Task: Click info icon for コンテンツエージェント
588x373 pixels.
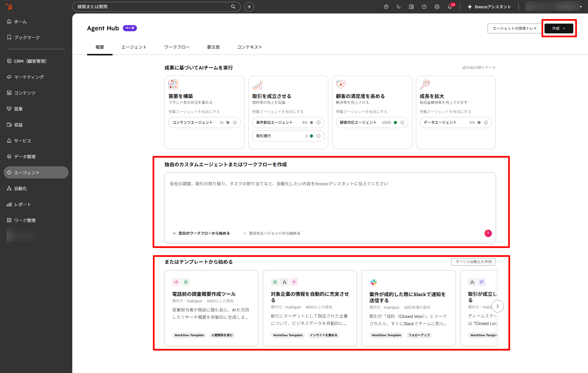Action: point(235,122)
